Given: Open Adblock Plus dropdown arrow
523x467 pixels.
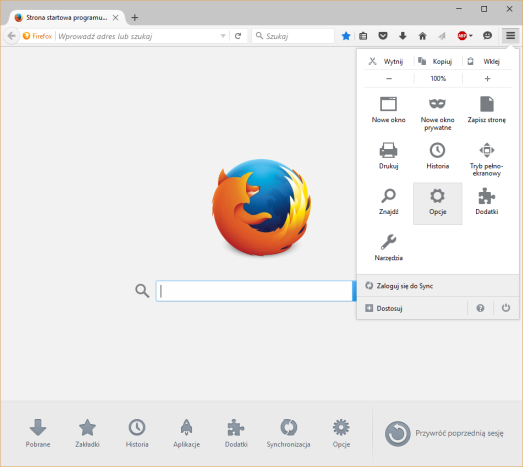Looking at the screenshot, I should 471,36.
